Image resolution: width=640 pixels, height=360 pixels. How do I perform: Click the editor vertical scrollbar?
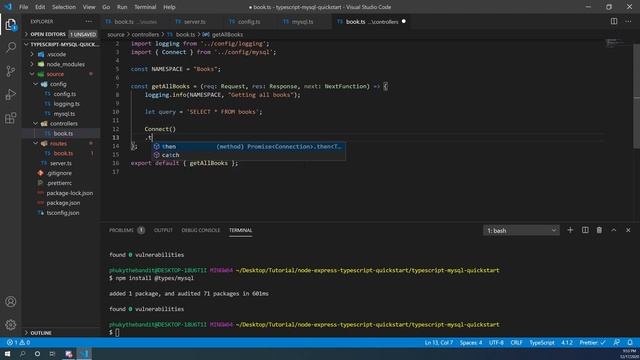pos(636,96)
